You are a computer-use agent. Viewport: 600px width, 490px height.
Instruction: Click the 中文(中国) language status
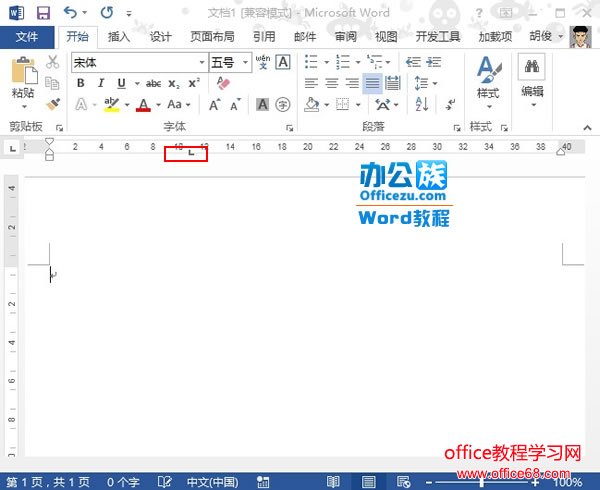tap(212, 482)
